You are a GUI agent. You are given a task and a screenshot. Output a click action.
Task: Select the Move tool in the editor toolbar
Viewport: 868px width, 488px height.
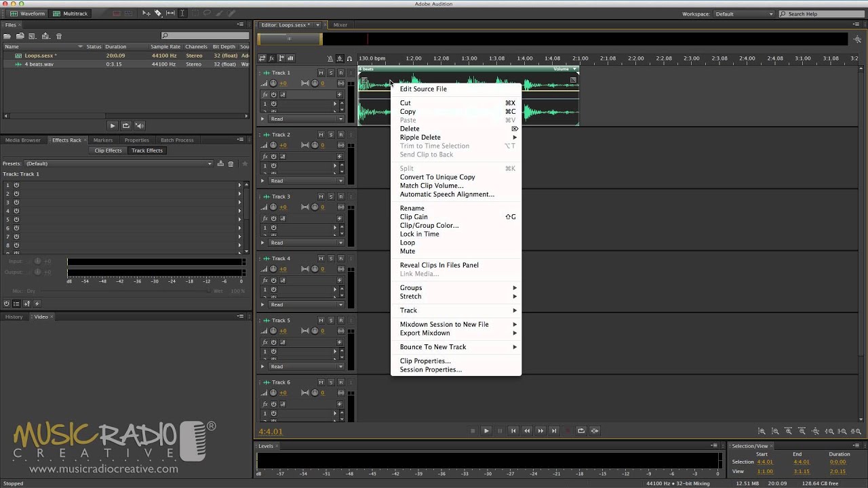point(146,14)
